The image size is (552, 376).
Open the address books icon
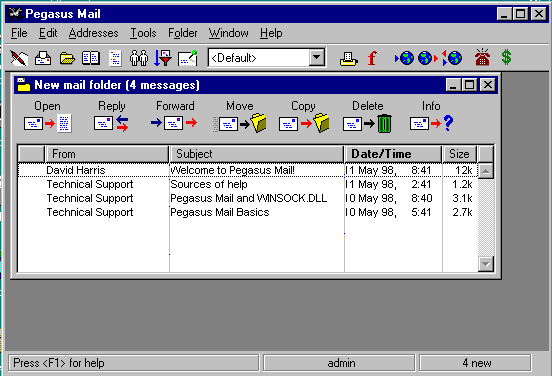tap(91, 58)
